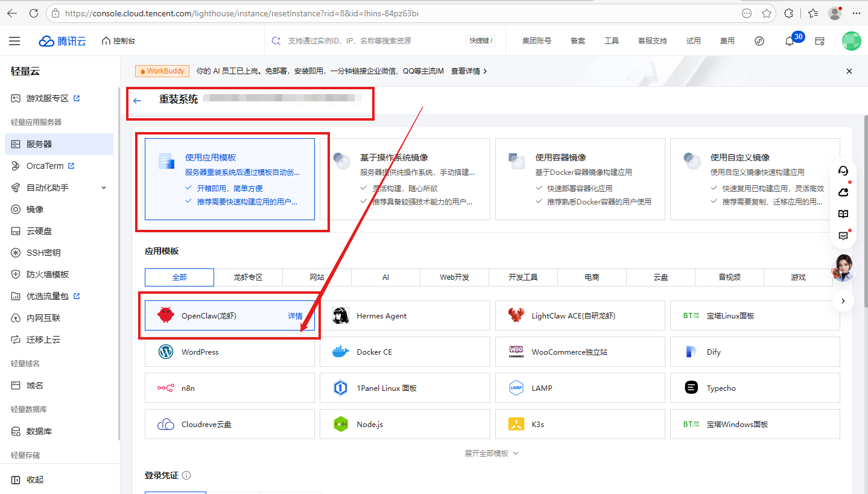Switch to the AI template tab

385,277
